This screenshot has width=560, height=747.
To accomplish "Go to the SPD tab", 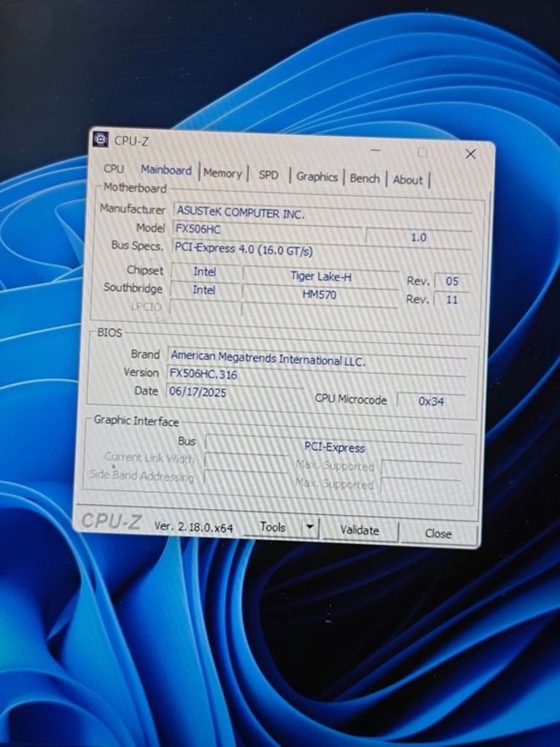I will click(268, 175).
